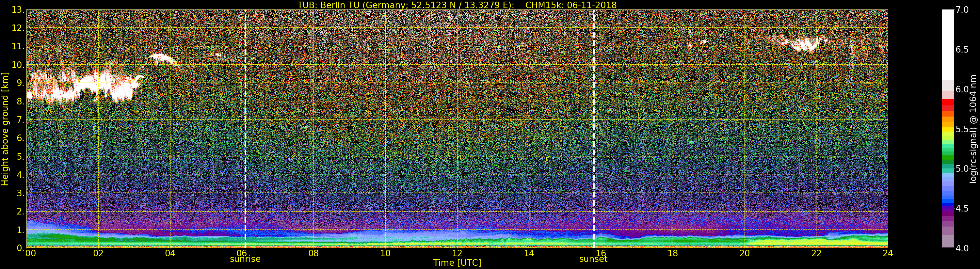
Task: Click the "2." height tick label
Action: [20, 211]
